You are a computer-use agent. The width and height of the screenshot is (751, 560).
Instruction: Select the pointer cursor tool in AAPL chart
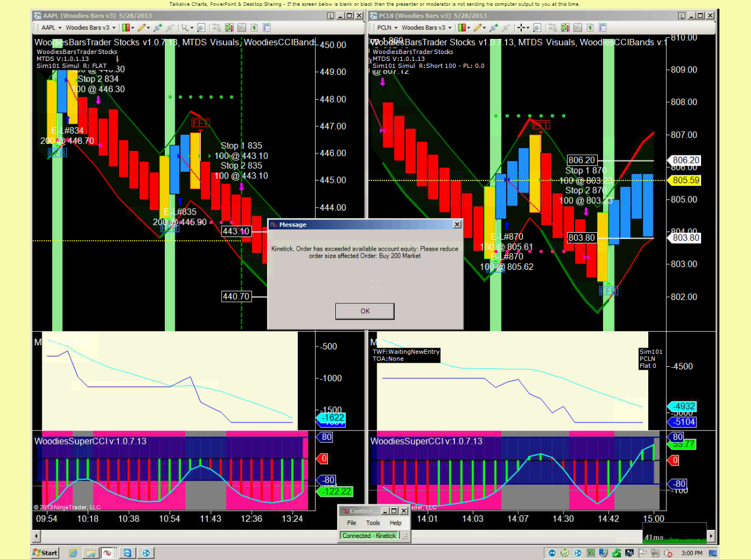tap(185, 27)
